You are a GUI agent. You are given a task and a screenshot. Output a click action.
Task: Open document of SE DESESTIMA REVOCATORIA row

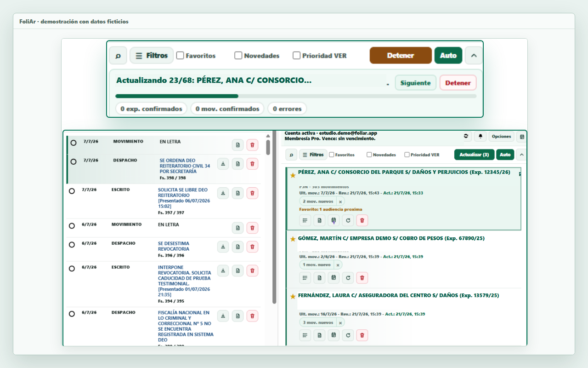point(237,247)
